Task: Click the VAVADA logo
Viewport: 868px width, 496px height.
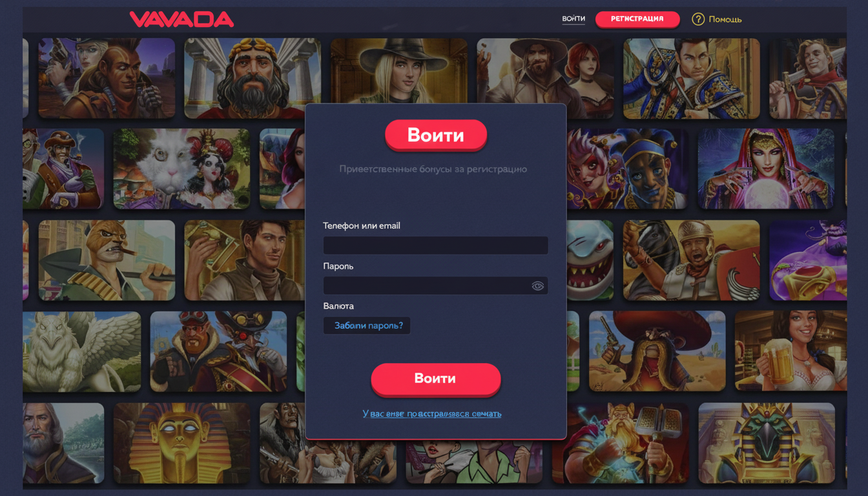Action: tap(181, 19)
